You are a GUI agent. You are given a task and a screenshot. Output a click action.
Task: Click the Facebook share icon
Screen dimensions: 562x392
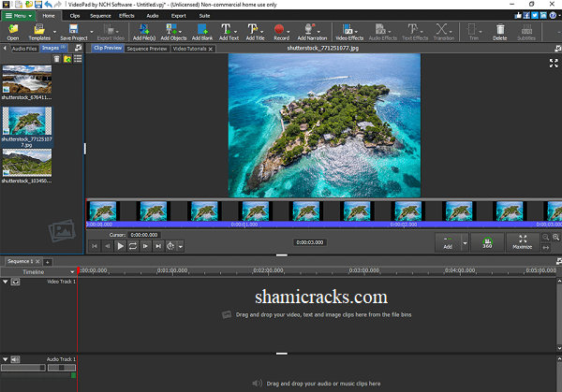pyautogui.click(x=526, y=15)
